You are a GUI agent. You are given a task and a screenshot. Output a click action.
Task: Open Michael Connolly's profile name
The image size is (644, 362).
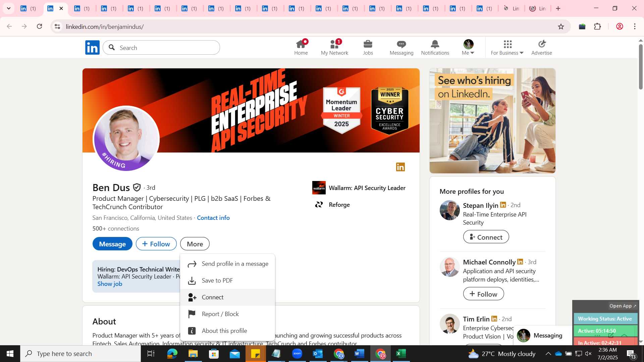pos(489,262)
